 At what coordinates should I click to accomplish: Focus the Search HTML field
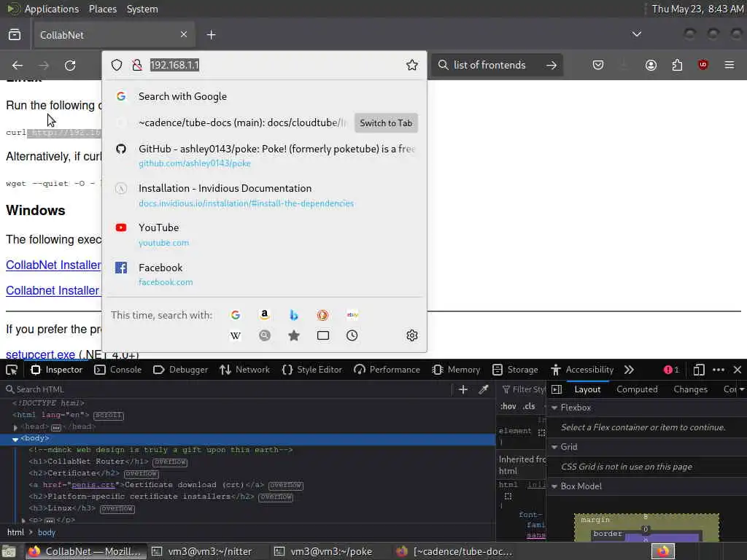pyautogui.click(x=228, y=389)
